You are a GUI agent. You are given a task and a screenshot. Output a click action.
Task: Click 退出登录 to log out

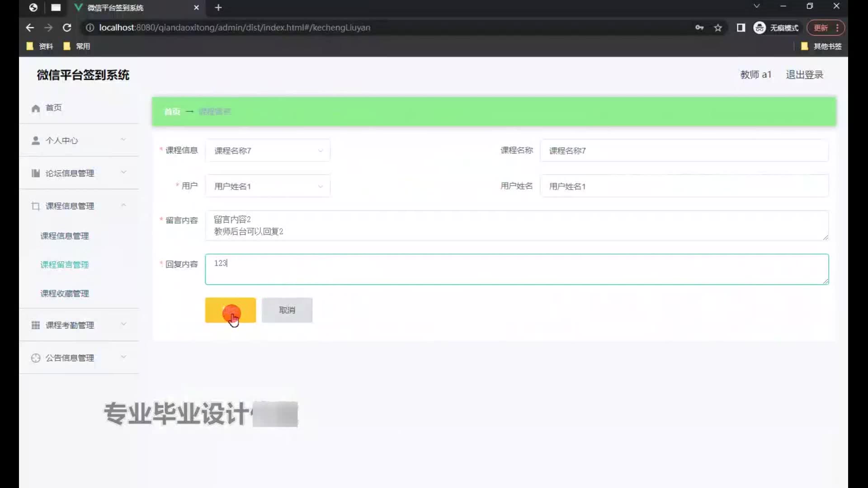(x=804, y=75)
